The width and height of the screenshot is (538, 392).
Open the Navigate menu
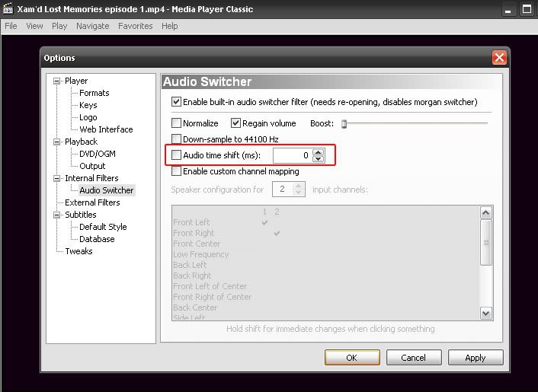tap(92, 26)
